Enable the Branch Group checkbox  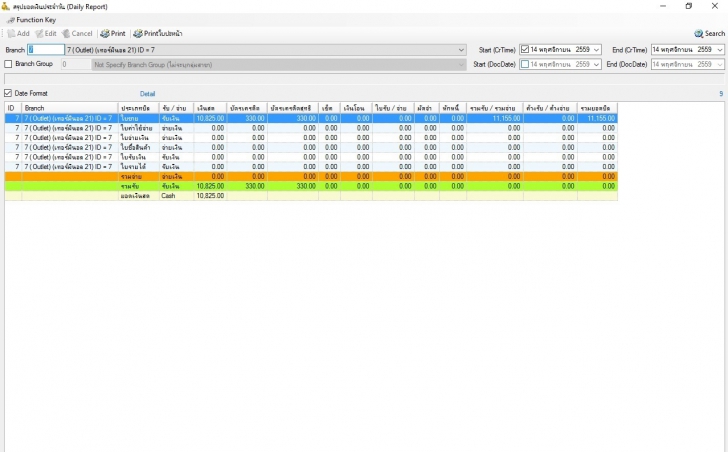click(9, 64)
